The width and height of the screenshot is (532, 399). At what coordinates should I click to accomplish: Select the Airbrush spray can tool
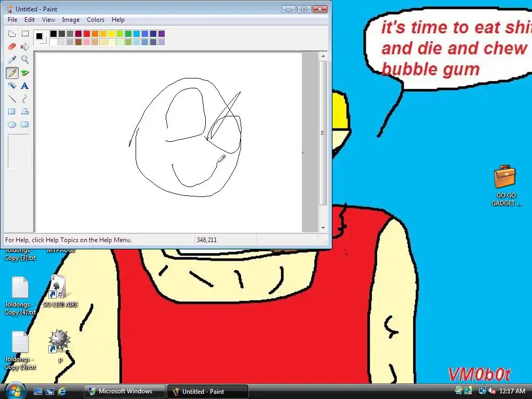(12, 86)
